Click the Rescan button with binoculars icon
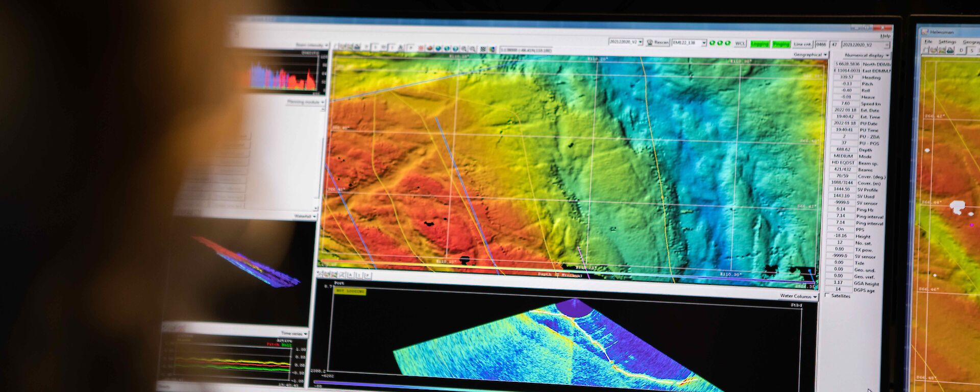The width and height of the screenshot is (980, 392). pos(657,42)
